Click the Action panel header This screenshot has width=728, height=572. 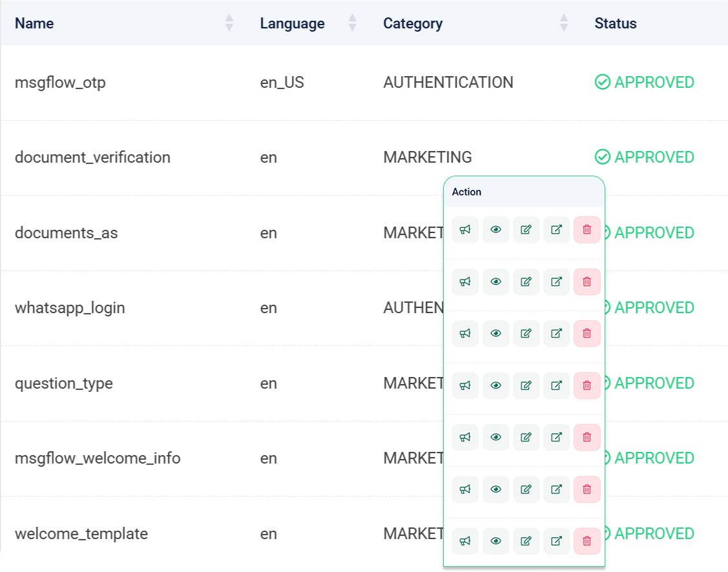[x=467, y=192]
